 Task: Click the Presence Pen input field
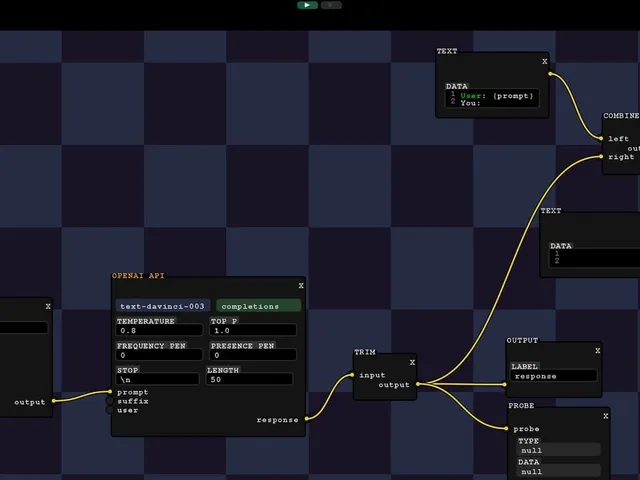coord(253,355)
